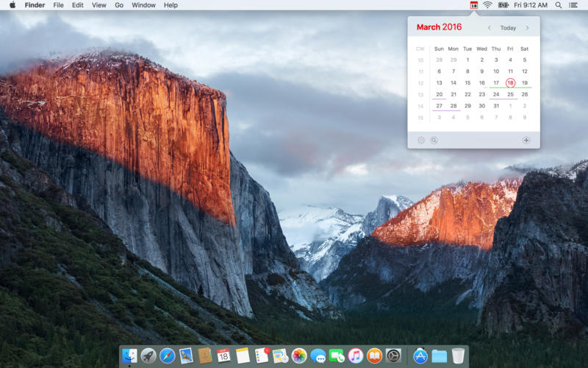The width and height of the screenshot is (588, 368).
Task: Select March 25 in the calendar
Action: [x=510, y=94]
